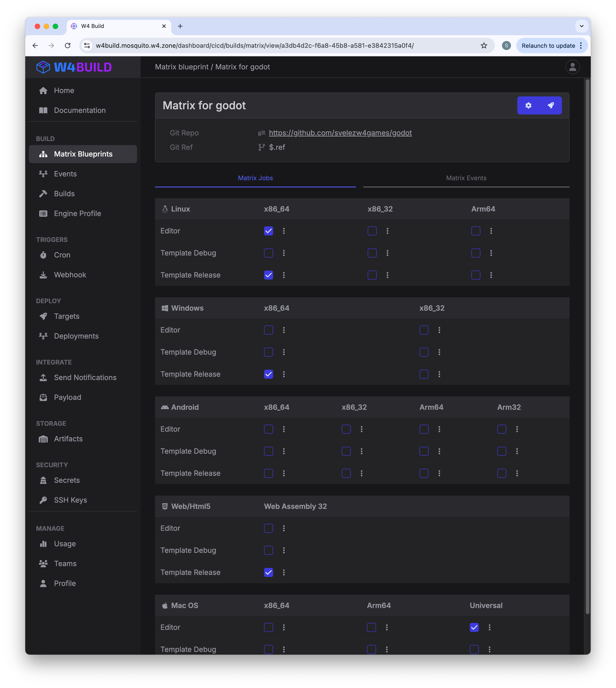Screen dimensions: 616x688
Task: Open the user account avatar menu
Action: [x=572, y=67]
